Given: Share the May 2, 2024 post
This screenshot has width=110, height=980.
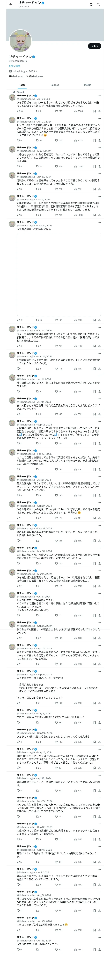Looking at the screenshot, I should [99, 166].
